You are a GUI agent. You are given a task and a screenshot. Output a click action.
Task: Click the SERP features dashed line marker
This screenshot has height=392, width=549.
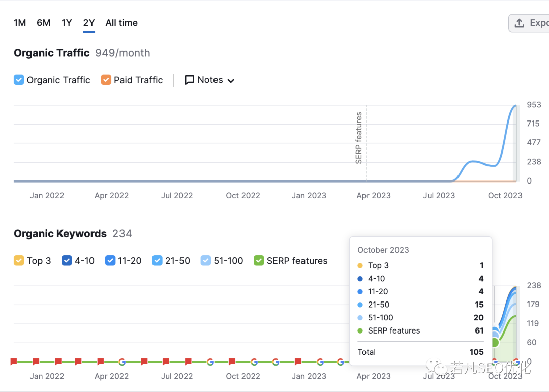367,143
